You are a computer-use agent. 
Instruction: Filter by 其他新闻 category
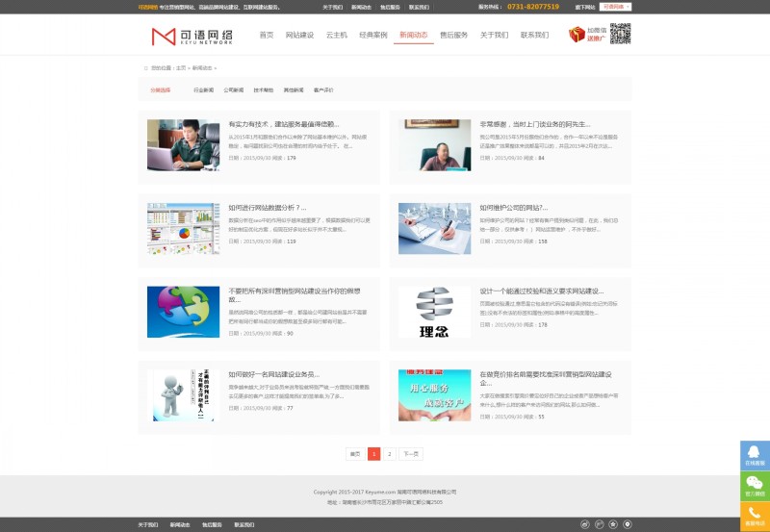294,90
